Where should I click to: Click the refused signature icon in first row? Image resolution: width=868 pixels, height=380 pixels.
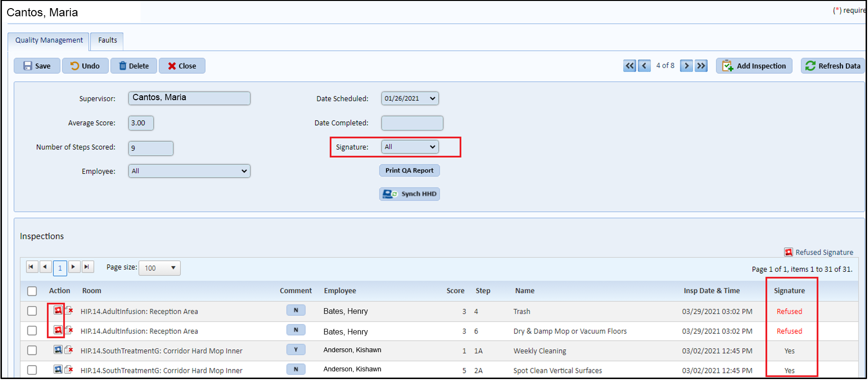[x=58, y=311]
